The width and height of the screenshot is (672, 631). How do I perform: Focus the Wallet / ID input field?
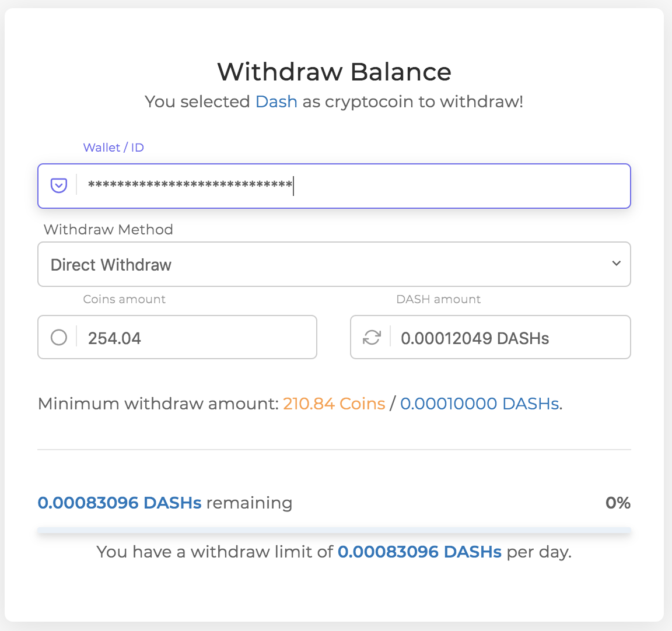(334, 186)
